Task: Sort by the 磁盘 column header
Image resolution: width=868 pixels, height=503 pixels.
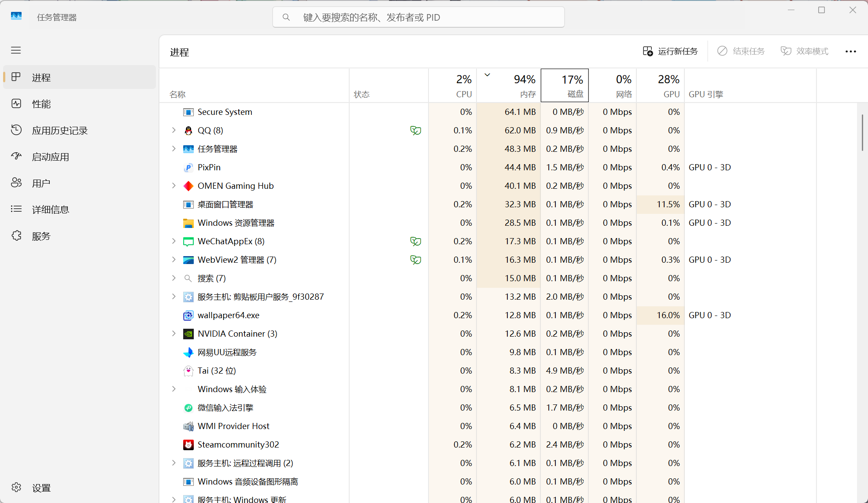Action: coord(565,85)
